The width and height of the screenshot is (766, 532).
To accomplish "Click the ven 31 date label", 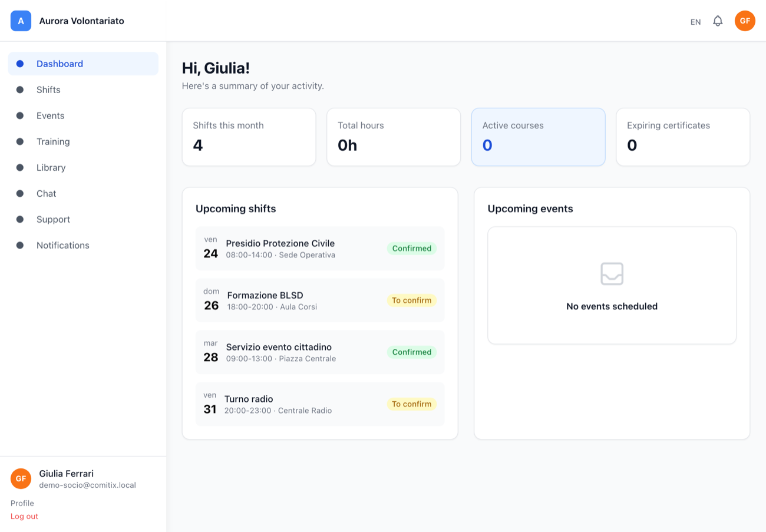I will pyautogui.click(x=210, y=404).
